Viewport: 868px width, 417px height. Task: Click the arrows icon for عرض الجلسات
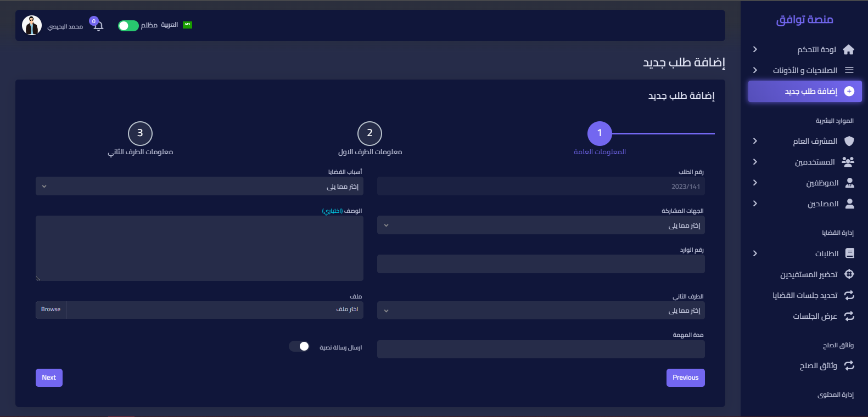849,316
